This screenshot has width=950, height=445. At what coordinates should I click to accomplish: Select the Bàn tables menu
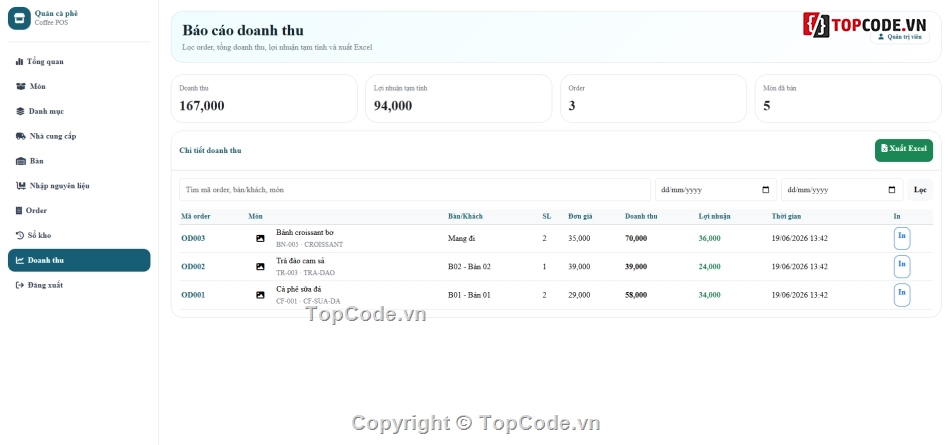pyautogui.click(x=79, y=161)
